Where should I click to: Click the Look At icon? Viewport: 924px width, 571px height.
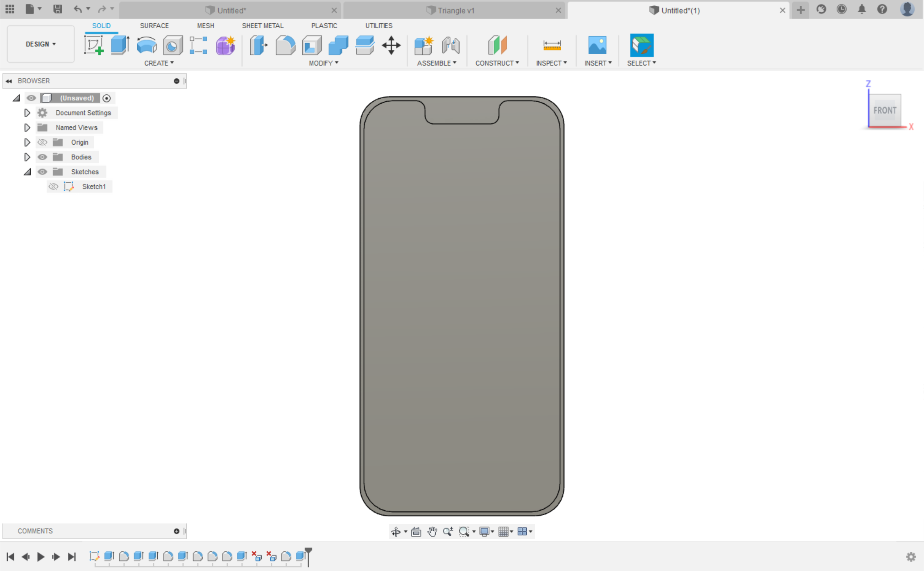[x=416, y=532]
